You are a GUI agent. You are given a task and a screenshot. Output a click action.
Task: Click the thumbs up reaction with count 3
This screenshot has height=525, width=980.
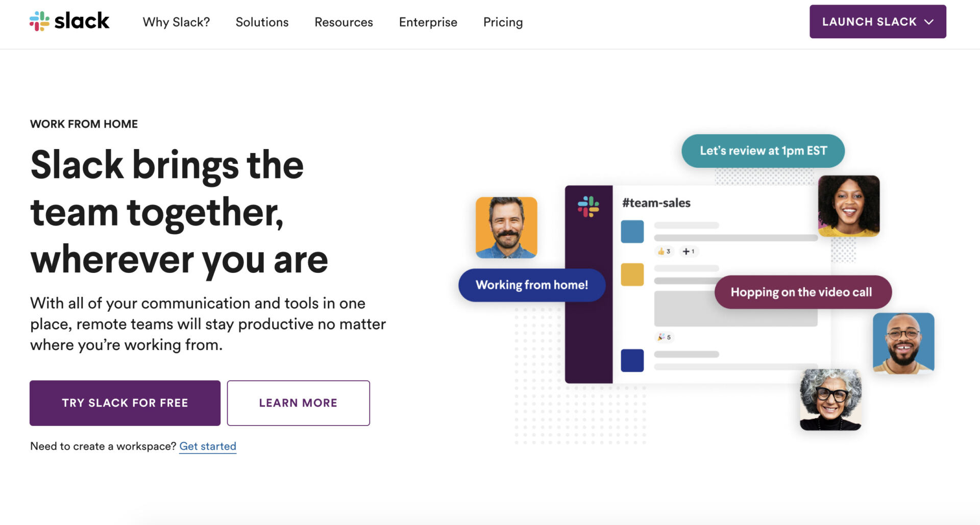coord(664,251)
